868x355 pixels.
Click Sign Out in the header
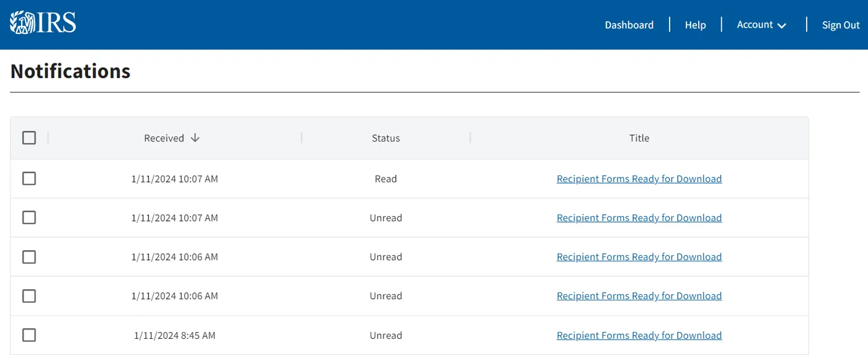(x=841, y=25)
